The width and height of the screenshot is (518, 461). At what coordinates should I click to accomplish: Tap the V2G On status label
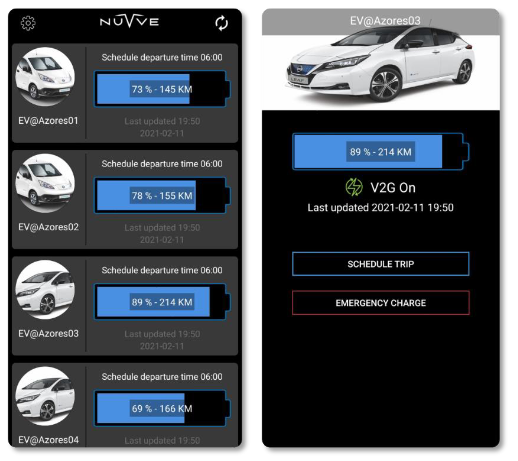pos(393,188)
